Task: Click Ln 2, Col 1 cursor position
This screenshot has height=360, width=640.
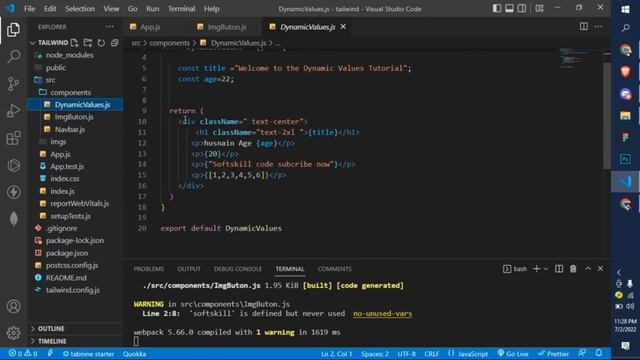Action: (336, 353)
